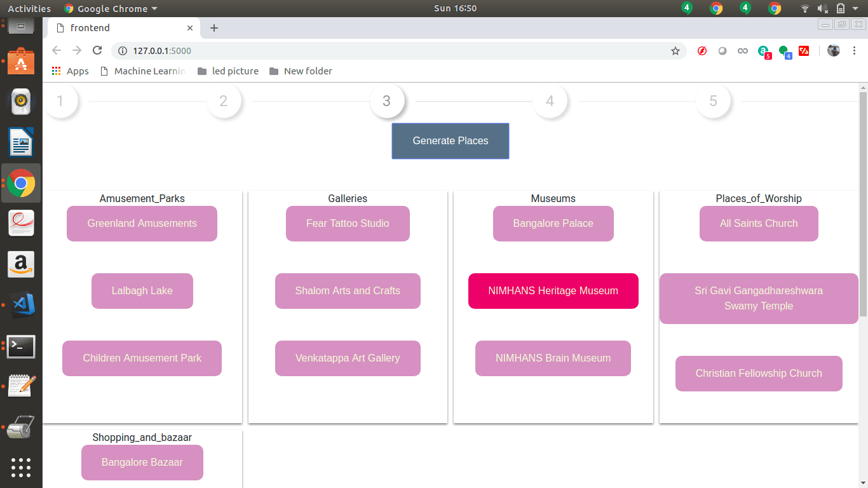
Task: Bookmark this page with the star
Action: (675, 51)
